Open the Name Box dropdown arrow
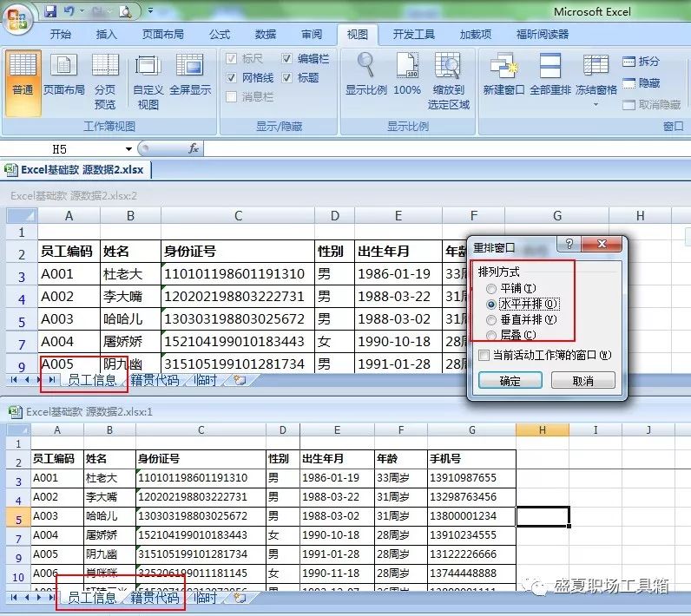 [128, 149]
